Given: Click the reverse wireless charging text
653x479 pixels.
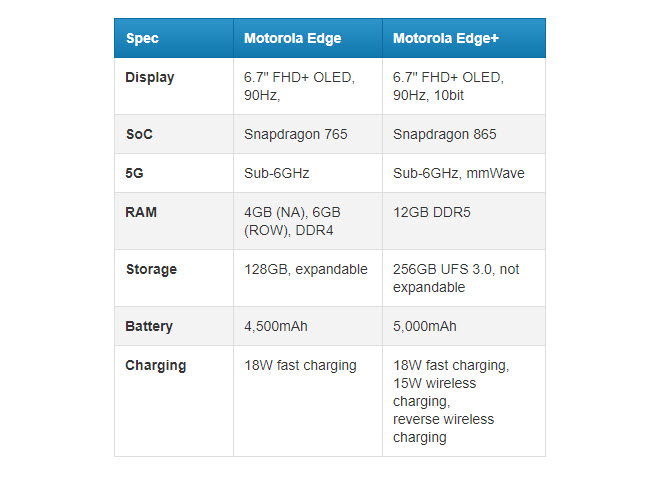Looking at the screenshot, I should tap(443, 428).
